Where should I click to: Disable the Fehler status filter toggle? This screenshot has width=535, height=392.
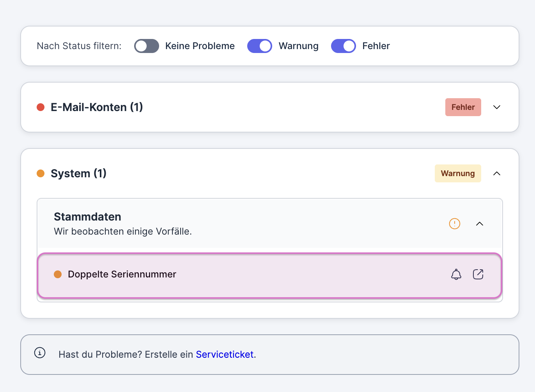click(343, 46)
